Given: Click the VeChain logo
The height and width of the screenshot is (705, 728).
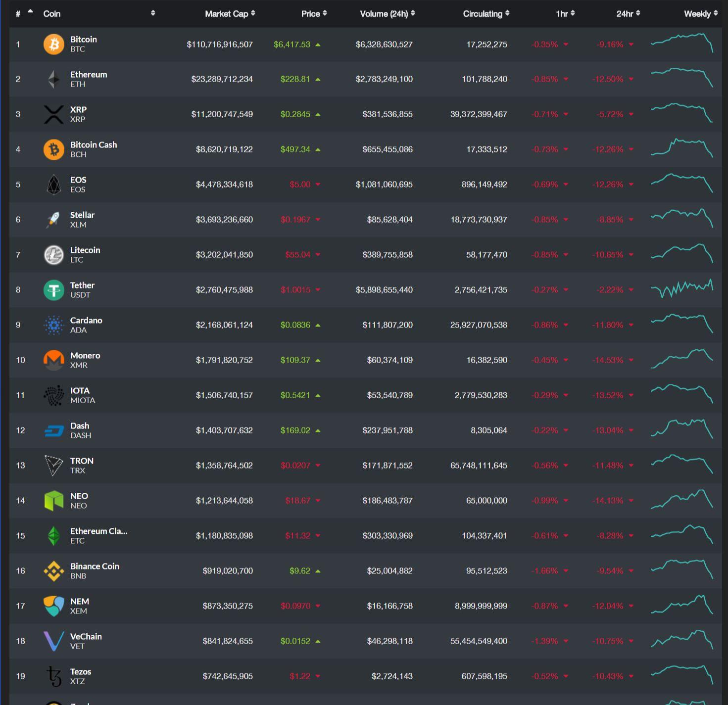Looking at the screenshot, I should tap(54, 641).
